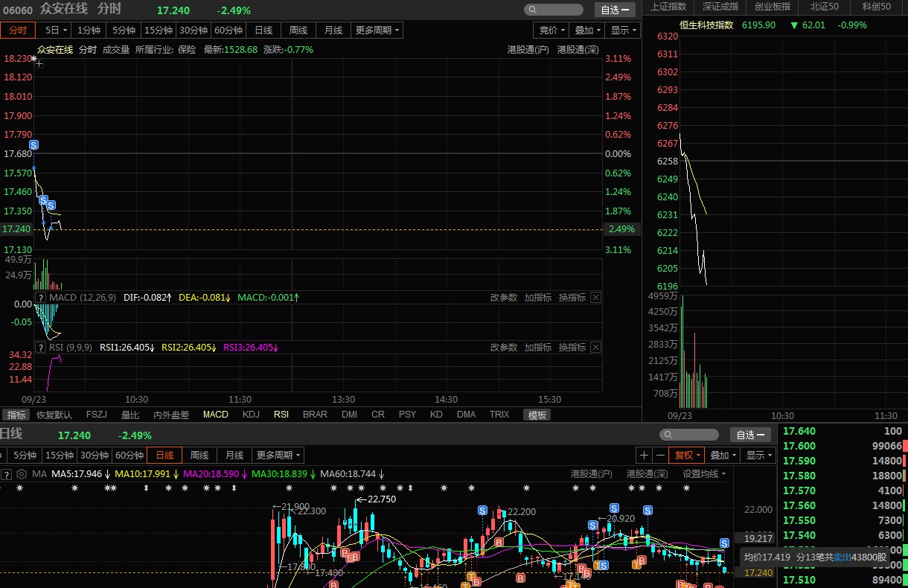Zoom in the daily chart with the plus button
The width and height of the screenshot is (908, 588).
point(645,456)
